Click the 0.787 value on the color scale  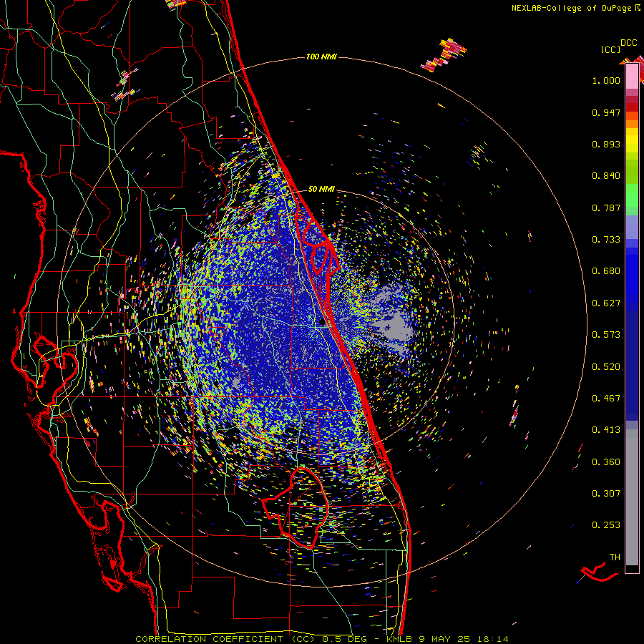coord(606,208)
